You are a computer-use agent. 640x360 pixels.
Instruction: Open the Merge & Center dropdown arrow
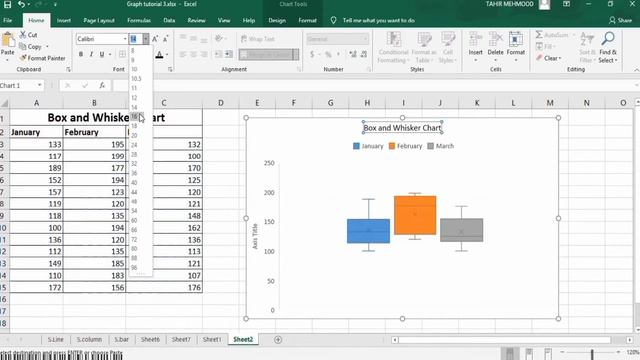pyautogui.click(x=296, y=54)
